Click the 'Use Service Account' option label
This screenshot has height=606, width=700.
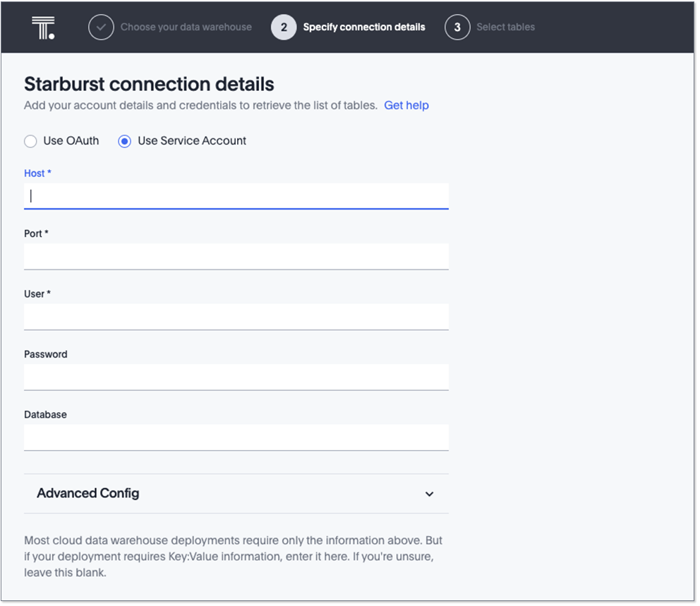click(x=192, y=141)
